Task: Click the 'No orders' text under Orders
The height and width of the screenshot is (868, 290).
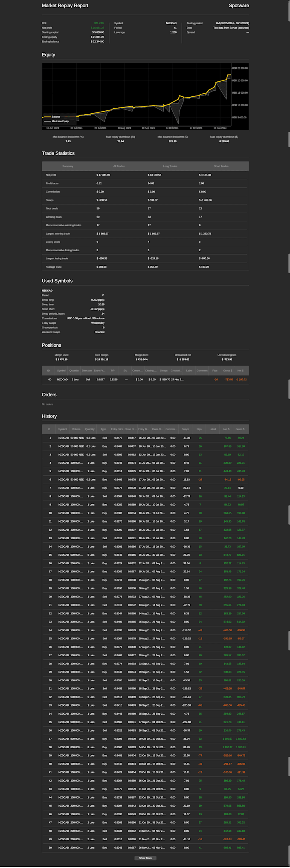Action: coord(47,404)
